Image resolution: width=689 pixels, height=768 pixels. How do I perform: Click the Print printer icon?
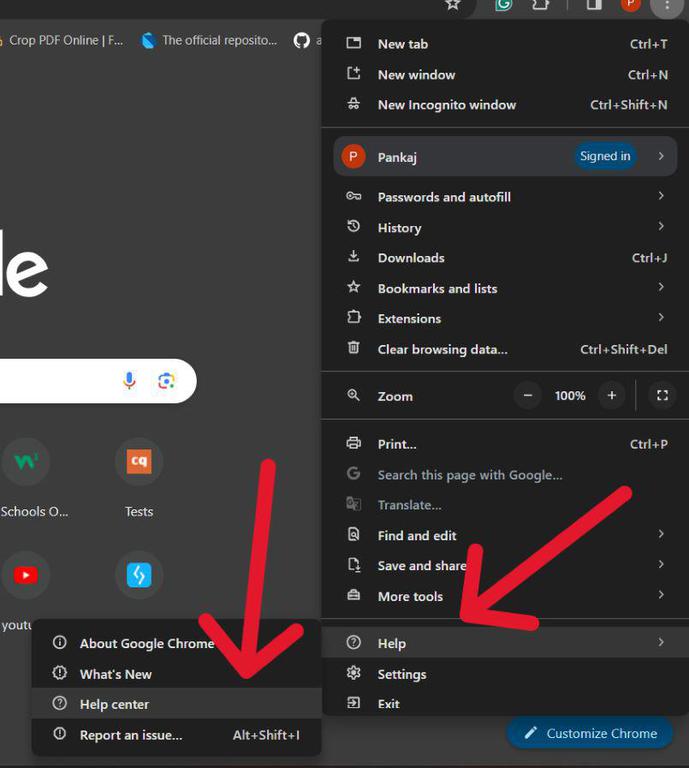click(354, 443)
